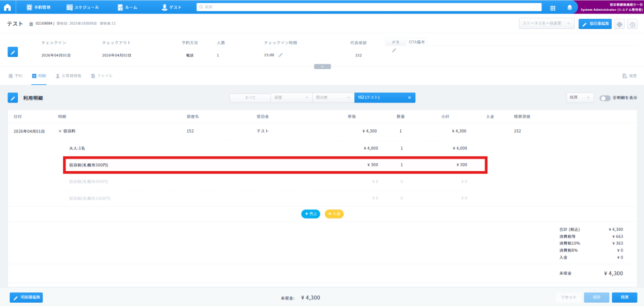Open the スケジュール menu
644x306 pixels.
[x=83, y=8]
